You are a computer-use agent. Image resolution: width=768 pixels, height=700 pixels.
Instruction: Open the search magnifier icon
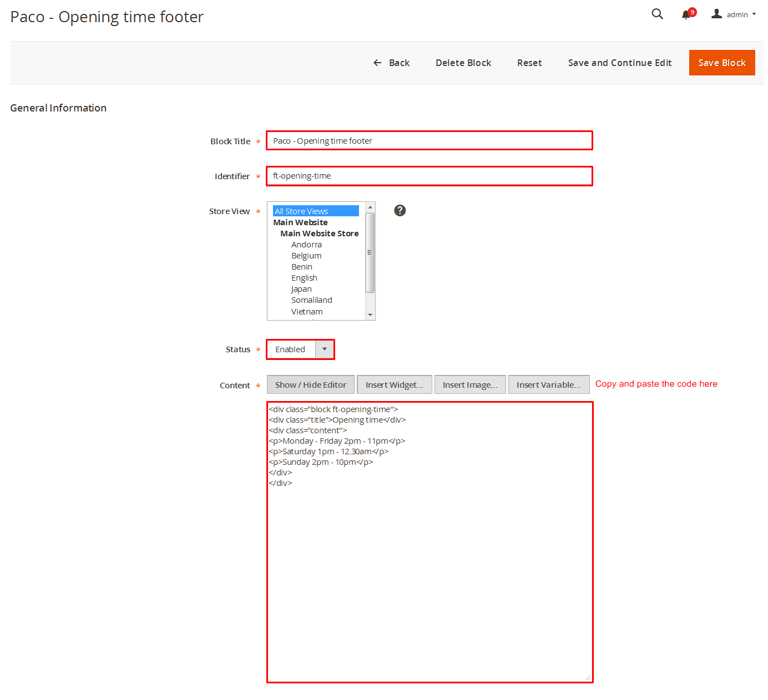point(657,14)
